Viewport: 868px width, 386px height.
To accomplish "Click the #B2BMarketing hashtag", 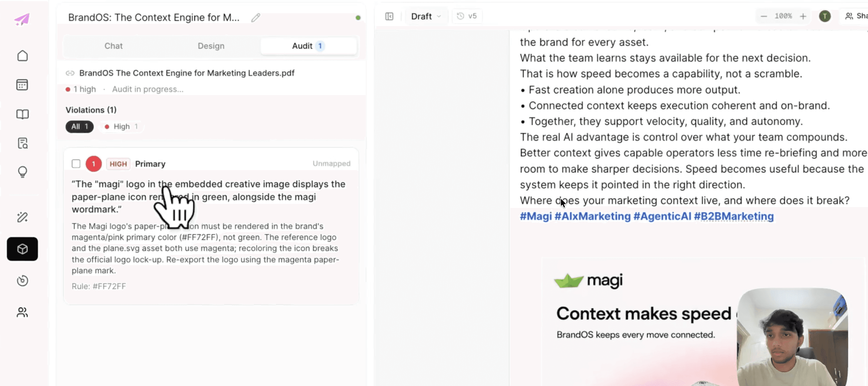I will tap(734, 216).
